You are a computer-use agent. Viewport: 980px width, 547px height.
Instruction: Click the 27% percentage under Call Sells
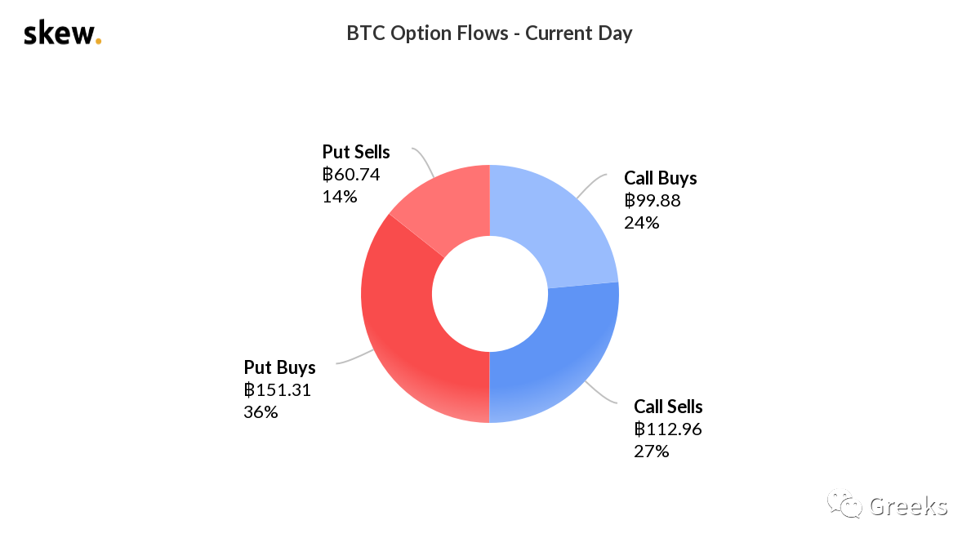click(651, 451)
